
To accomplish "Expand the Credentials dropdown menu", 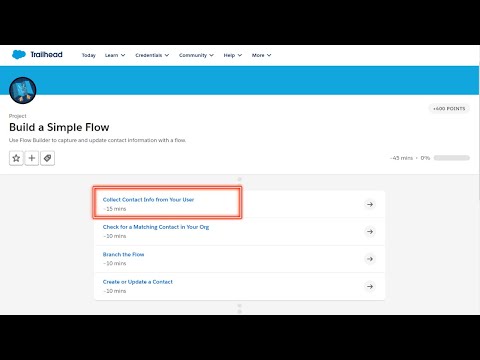I will point(152,55).
